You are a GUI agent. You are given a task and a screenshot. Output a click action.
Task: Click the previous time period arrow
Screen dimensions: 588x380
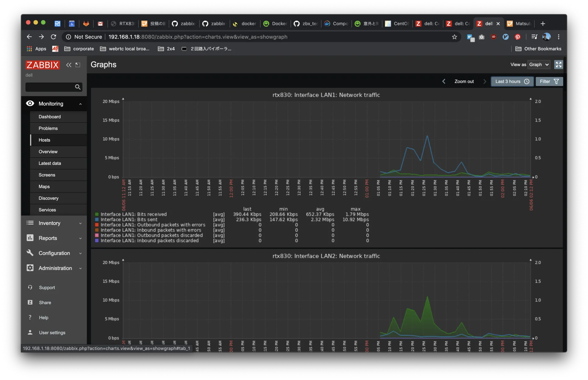pyautogui.click(x=444, y=81)
